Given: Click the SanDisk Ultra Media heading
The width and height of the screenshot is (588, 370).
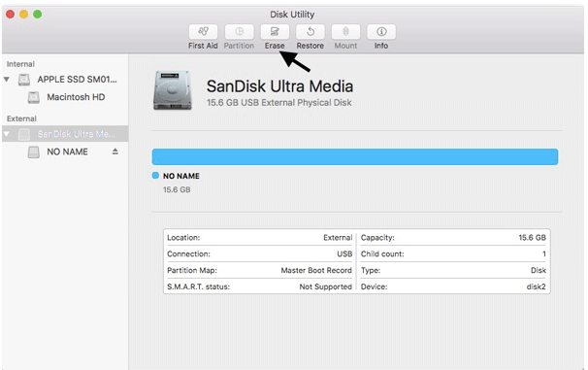Looking at the screenshot, I should 279,86.
